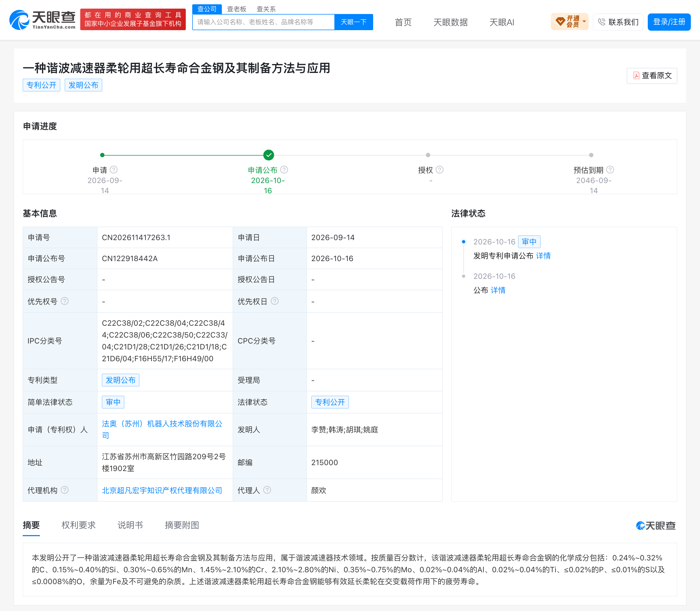Click help icon beside 优先权号
The width and height of the screenshot is (700, 611).
(65, 301)
